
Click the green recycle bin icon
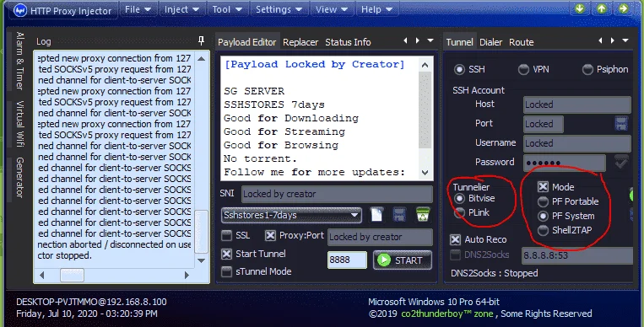point(423,214)
